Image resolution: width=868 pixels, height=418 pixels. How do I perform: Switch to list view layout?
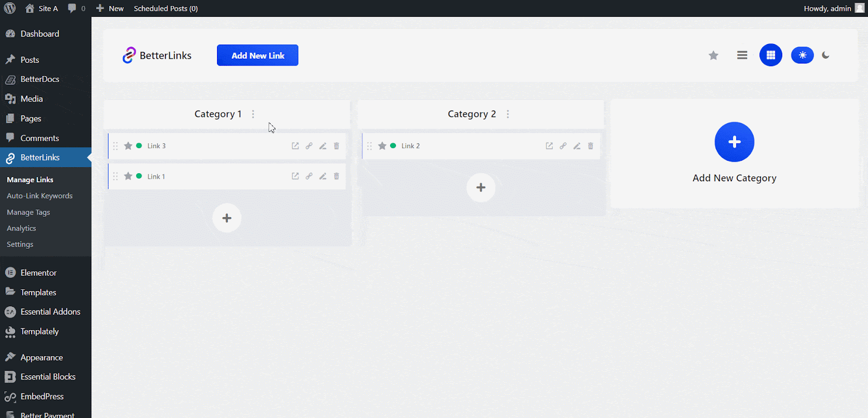click(742, 55)
